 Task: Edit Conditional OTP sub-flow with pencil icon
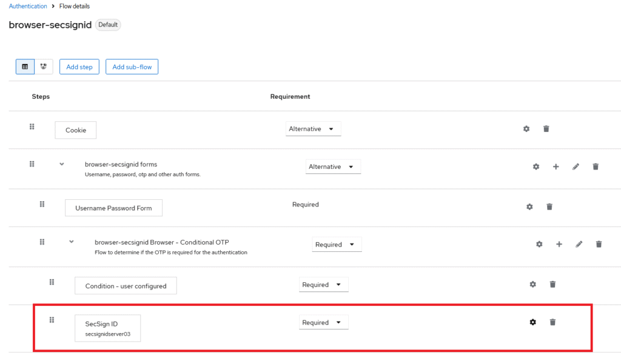[579, 244]
